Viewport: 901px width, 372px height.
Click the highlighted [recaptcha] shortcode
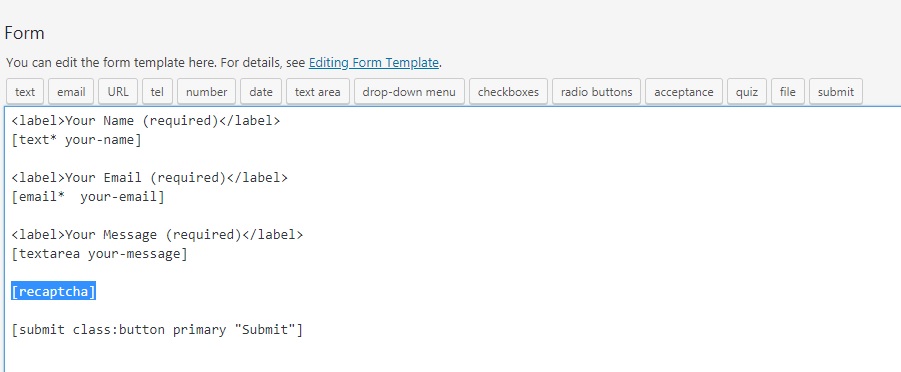(x=53, y=292)
